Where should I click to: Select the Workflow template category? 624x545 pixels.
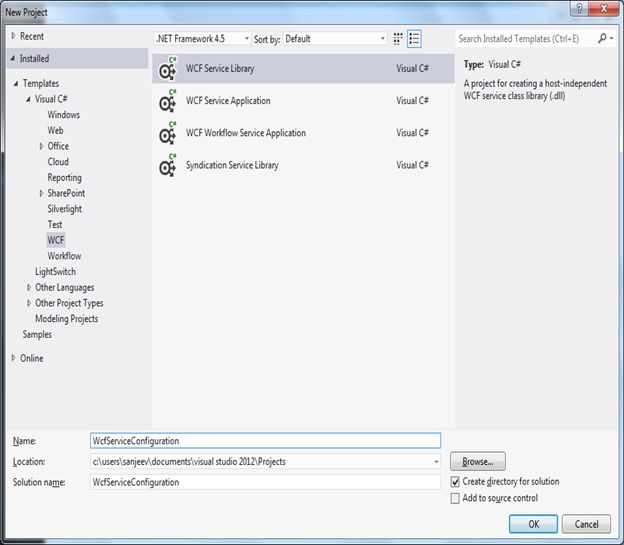pos(64,256)
